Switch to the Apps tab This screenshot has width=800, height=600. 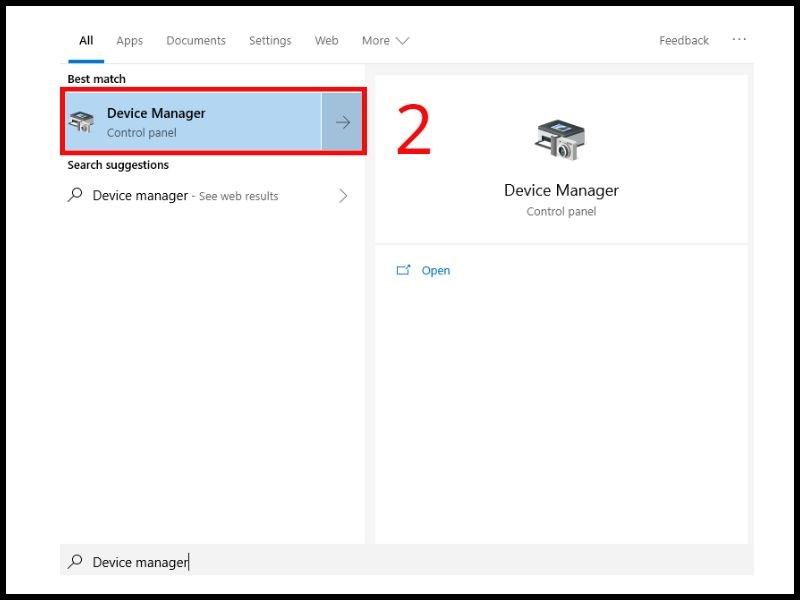click(129, 40)
